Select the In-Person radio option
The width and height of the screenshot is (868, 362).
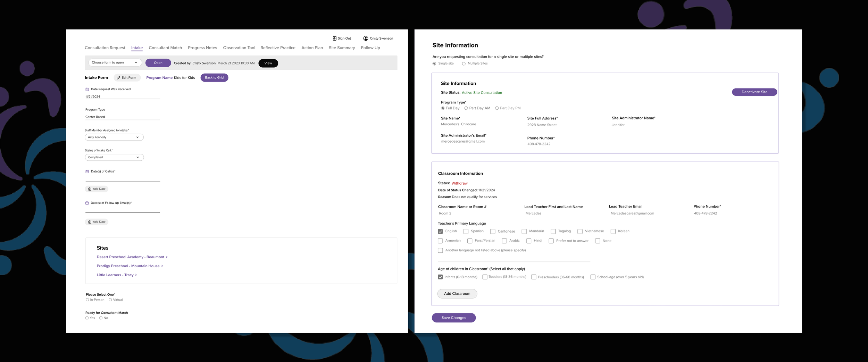pyautogui.click(x=87, y=300)
